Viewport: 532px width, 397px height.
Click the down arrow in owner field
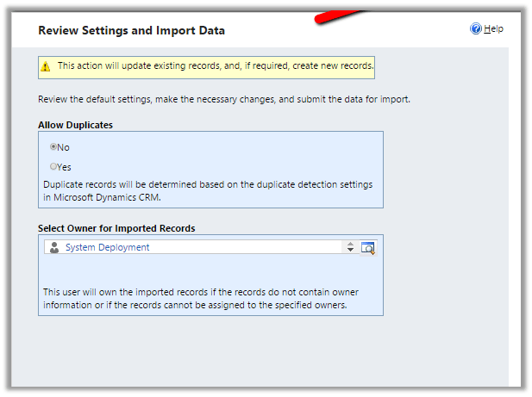coord(350,251)
